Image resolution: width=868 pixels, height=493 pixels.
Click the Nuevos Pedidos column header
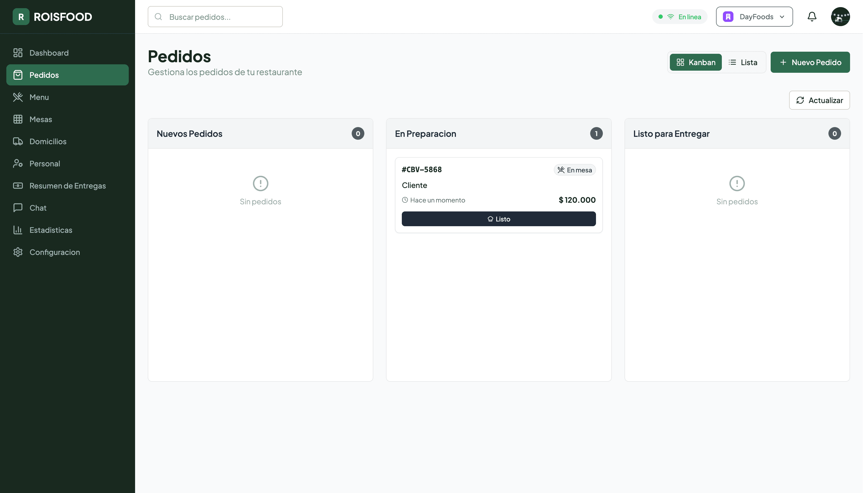[260, 133]
